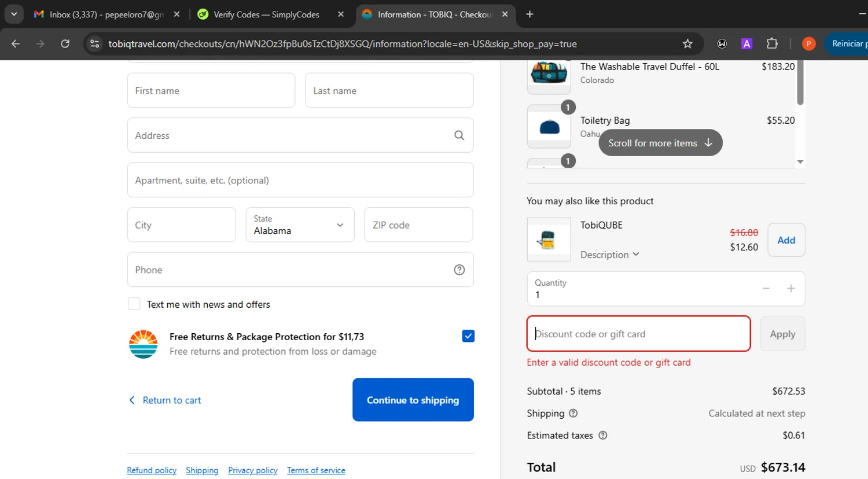
Task: Click the TobiQUBE sale price $12.60
Action: tap(744, 247)
